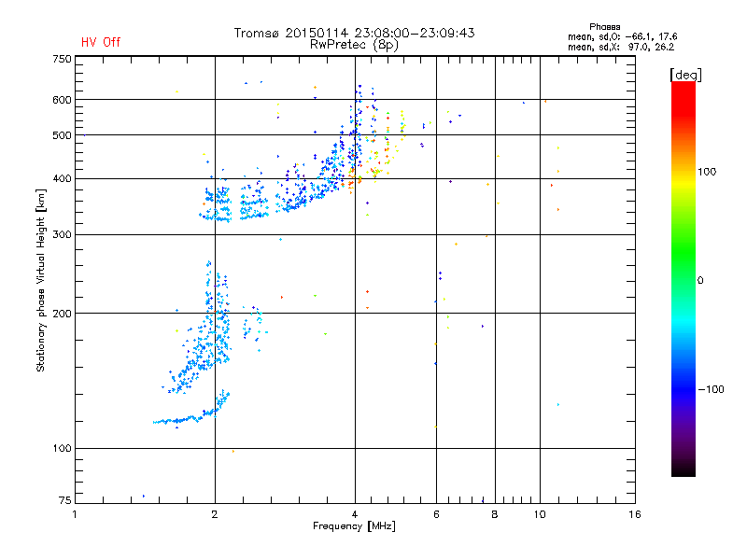Click the 'mean, sd,O: -66.1, 17.6' line
This screenshot has height=560, width=747.
pos(622,36)
